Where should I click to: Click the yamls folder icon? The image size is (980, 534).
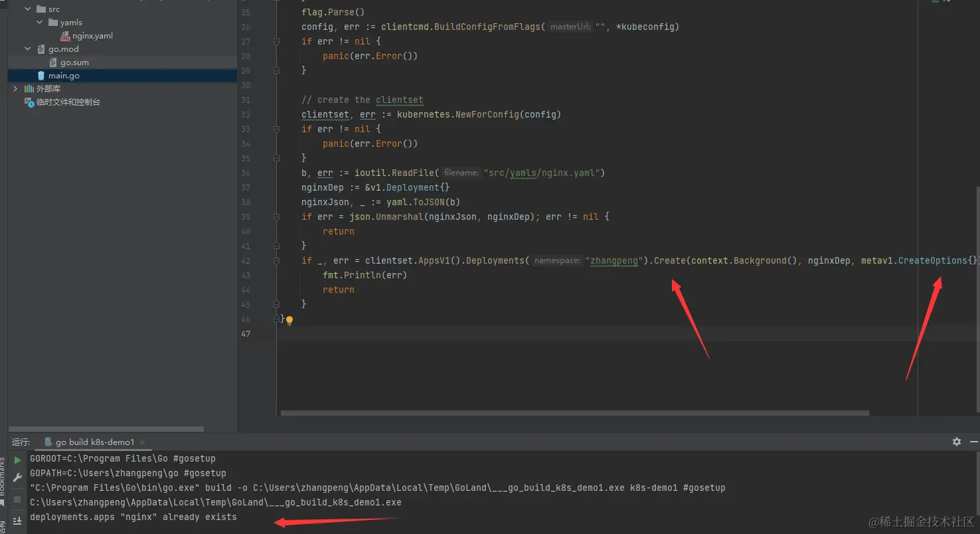point(53,23)
